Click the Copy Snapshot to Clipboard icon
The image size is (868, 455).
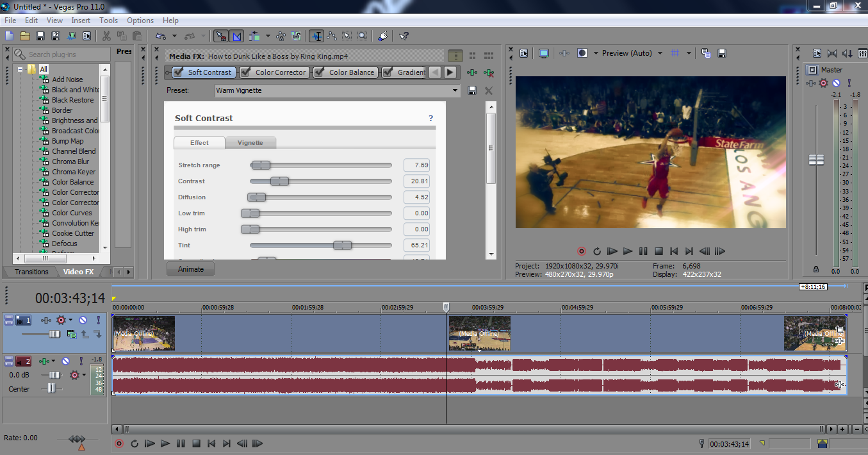pyautogui.click(x=706, y=53)
